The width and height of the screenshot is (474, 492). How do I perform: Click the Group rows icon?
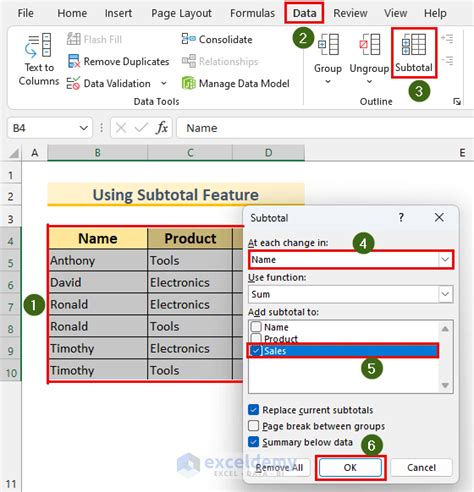(328, 44)
